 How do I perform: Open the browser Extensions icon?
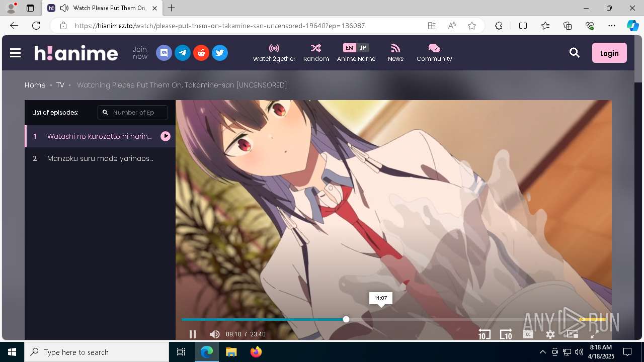(499, 26)
